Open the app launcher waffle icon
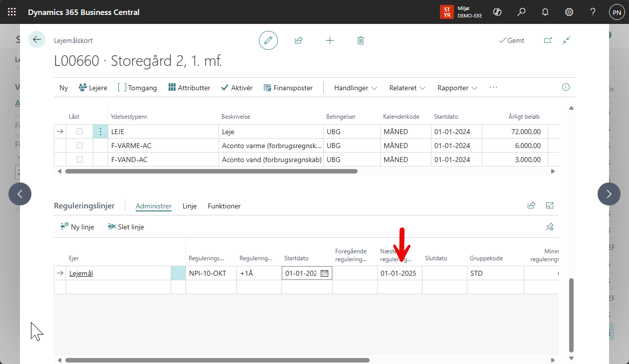The image size is (629, 364). click(x=12, y=12)
